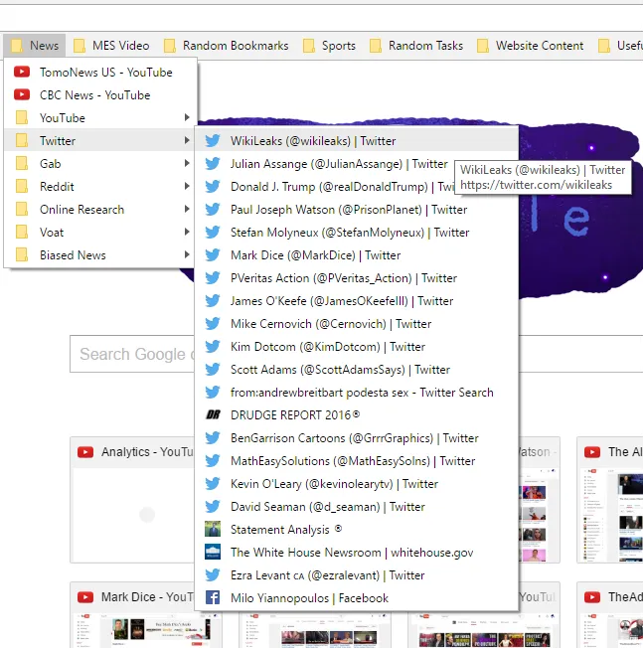This screenshot has width=644, height=648.
Task: Click the Biased News folder icon
Action: point(22,254)
